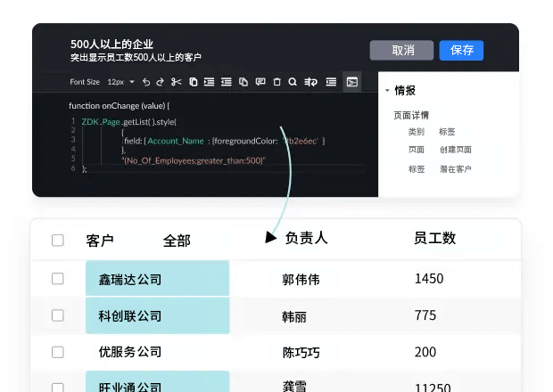The width and height of the screenshot is (553, 392).
Task: Click the decrease indent icon
Action: [226, 82]
